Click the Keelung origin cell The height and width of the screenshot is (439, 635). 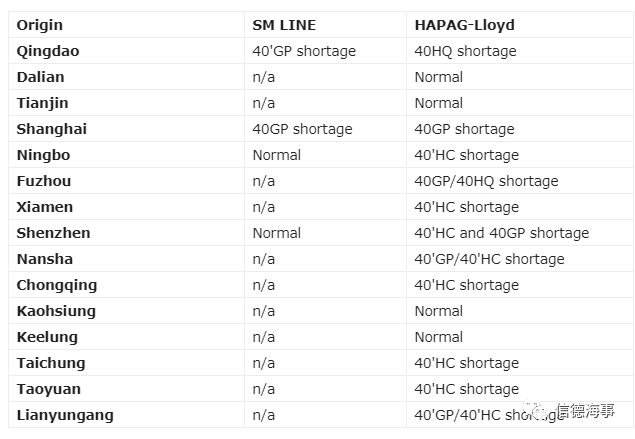[126, 337]
